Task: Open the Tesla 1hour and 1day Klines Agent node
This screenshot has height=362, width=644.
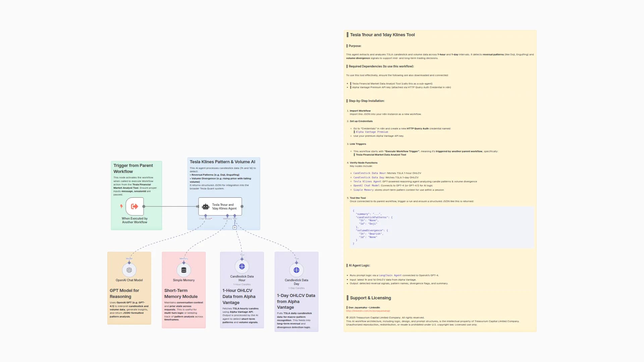Action: [220, 206]
